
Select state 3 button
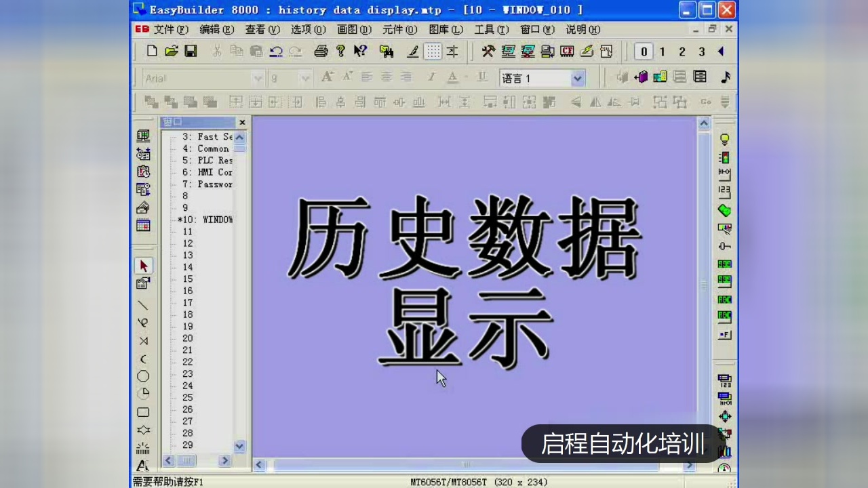pyautogui.click(x=701, y=52)
